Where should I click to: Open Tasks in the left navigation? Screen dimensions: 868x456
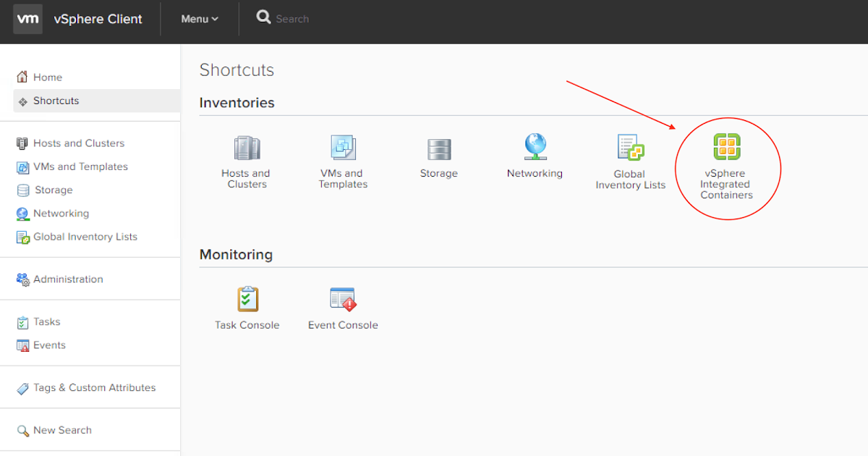click(46, 322)
